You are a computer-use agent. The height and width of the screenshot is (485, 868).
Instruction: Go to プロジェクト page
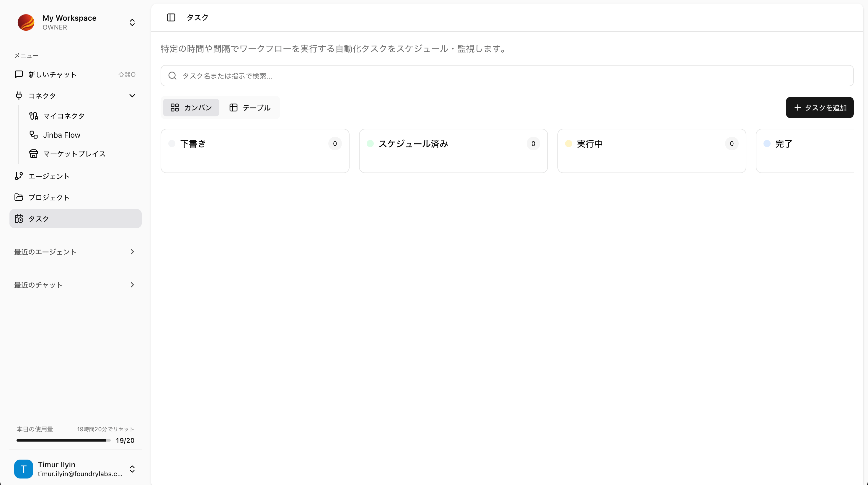[76, 197]
